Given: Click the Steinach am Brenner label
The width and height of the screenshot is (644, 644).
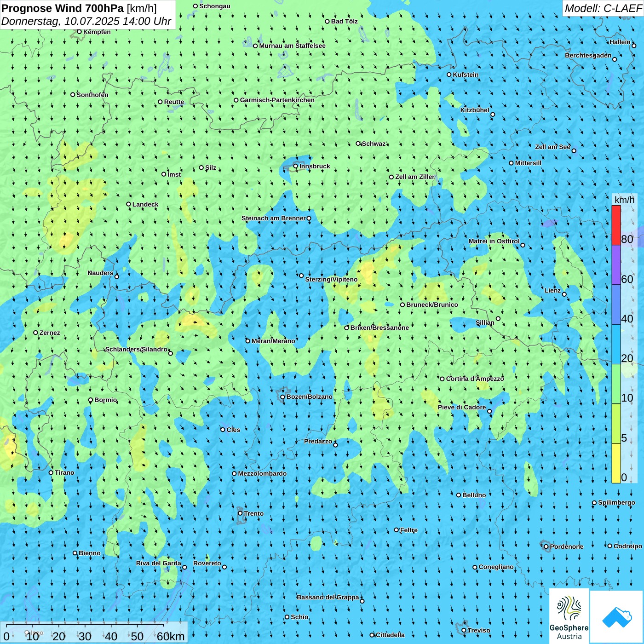Looking at the screenshot, I should tap(274, 218).
